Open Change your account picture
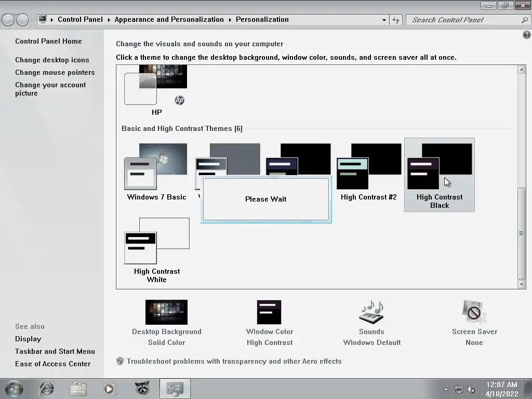Screen dimensions: 532x399 click(x=50, y=89)
